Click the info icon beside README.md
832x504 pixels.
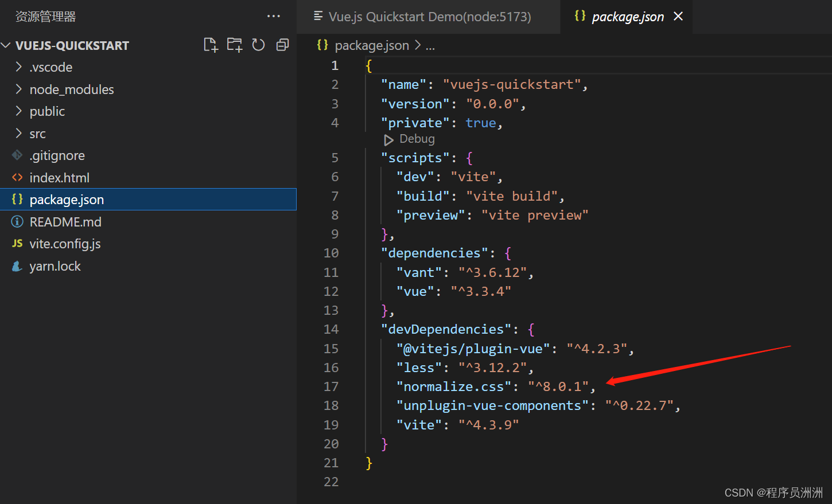pos(17,221)
